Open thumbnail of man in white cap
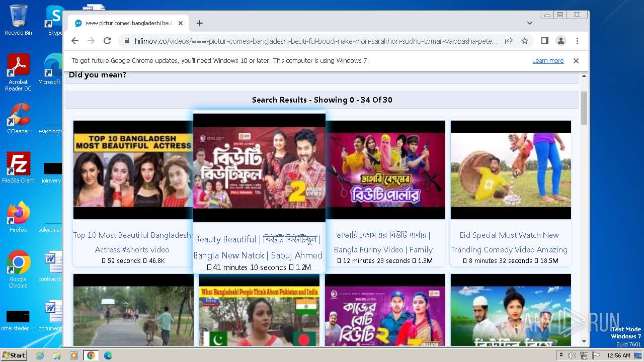644x362 pixels. click(511, 310)
